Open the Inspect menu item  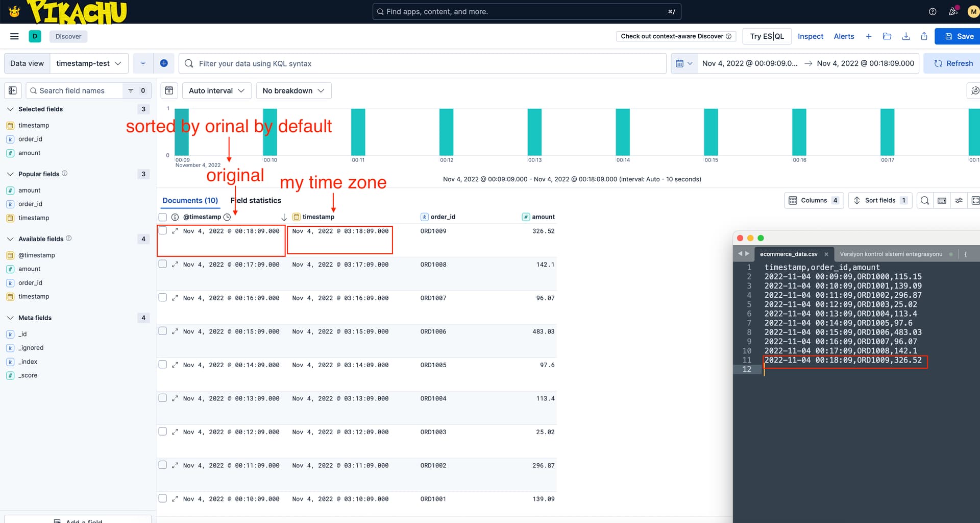(x=811, y=36)
